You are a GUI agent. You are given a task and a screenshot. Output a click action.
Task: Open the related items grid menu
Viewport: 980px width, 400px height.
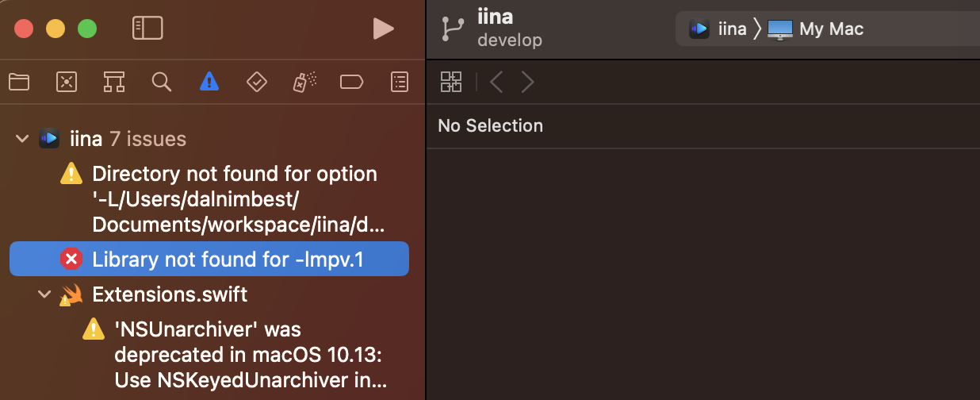(x=451, y=82)
